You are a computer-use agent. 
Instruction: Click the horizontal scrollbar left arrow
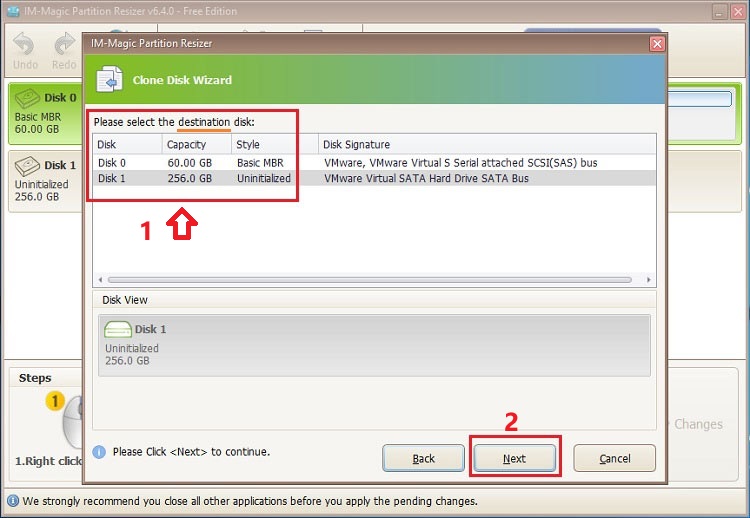pos(100,280)
